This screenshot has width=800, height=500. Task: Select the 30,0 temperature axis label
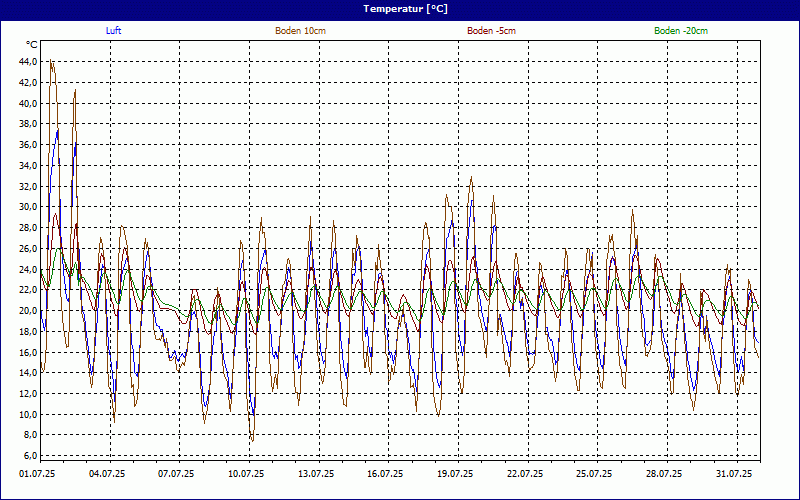point(27,207)
